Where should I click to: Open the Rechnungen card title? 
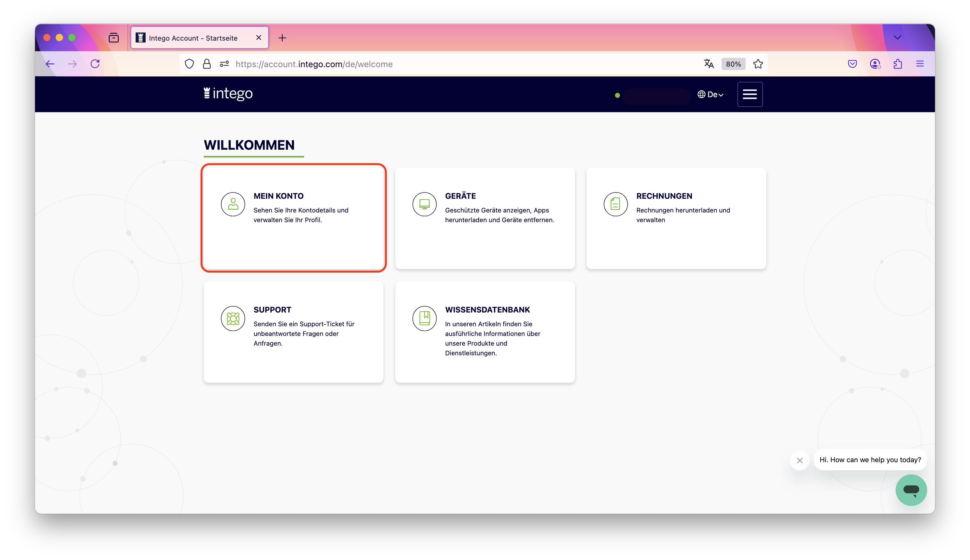[x=664, y=196]
